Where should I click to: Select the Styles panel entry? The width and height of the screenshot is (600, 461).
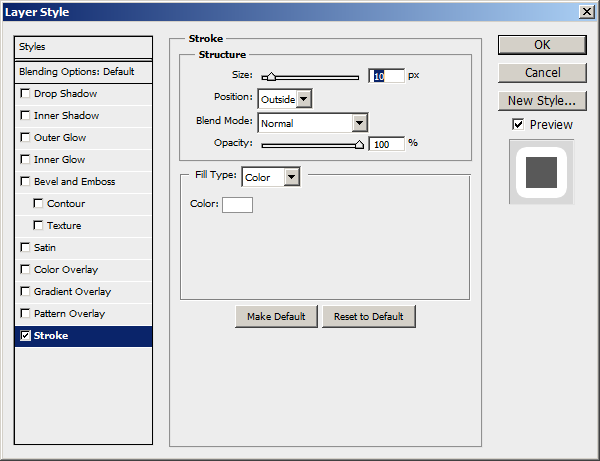[x=83, y=47]
